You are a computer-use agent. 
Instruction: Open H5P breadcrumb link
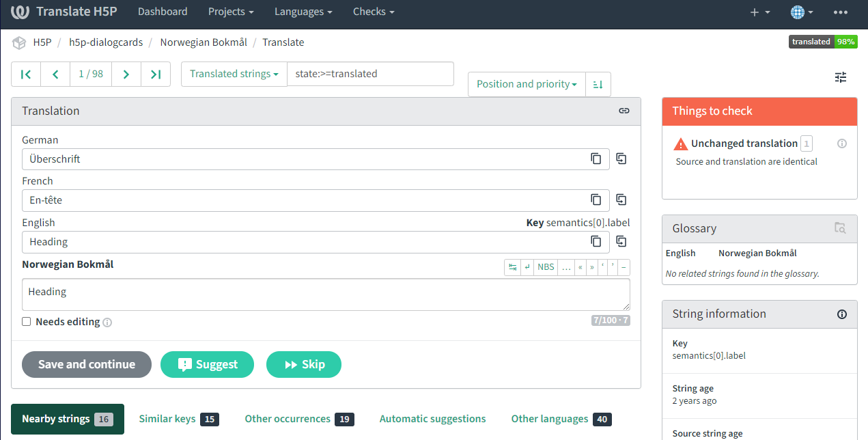point(42,42)
